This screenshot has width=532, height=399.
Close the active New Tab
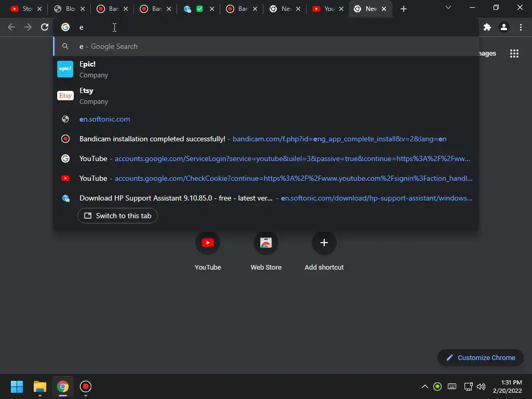point(384,9)
